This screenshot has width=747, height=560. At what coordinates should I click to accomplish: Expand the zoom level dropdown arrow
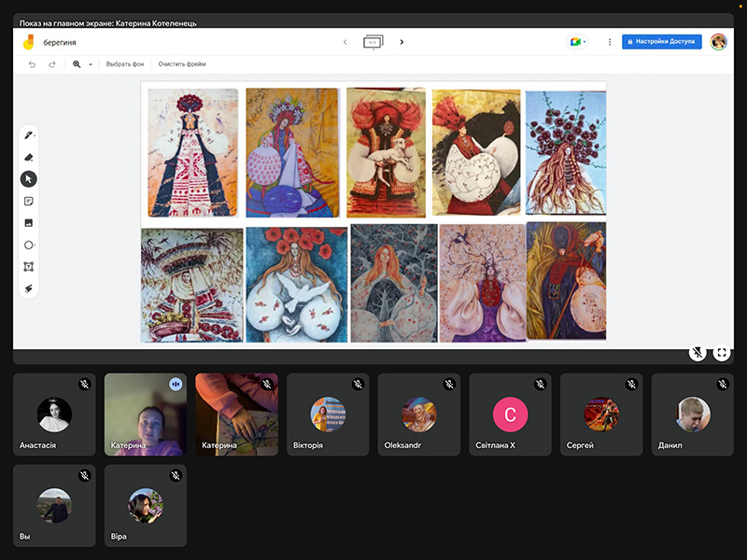tap(91, 64)
